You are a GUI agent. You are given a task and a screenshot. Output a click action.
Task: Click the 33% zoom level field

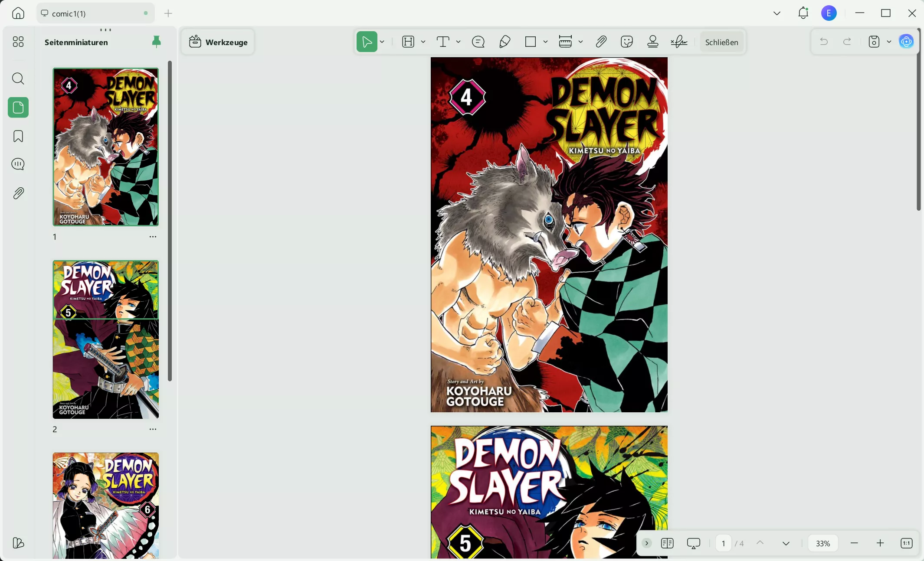(823, 543)
